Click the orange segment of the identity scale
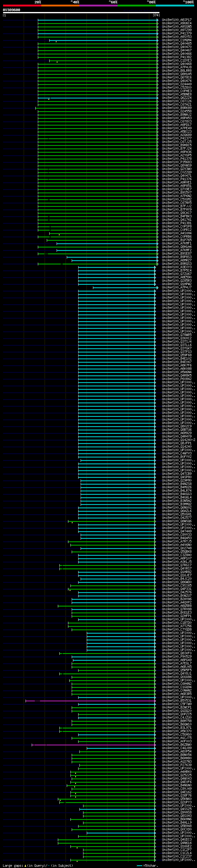The width and height of the screenshot is (197, 868). click(x=60, y=6)
